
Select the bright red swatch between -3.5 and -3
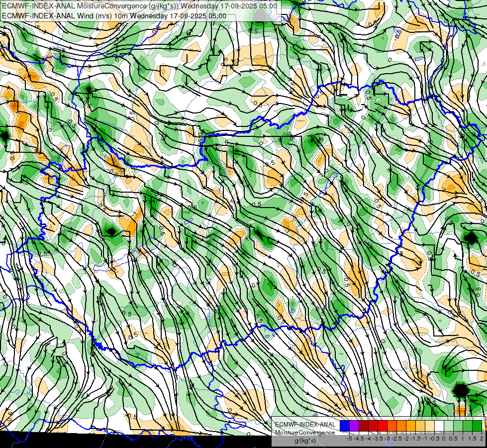pos(383,426)
